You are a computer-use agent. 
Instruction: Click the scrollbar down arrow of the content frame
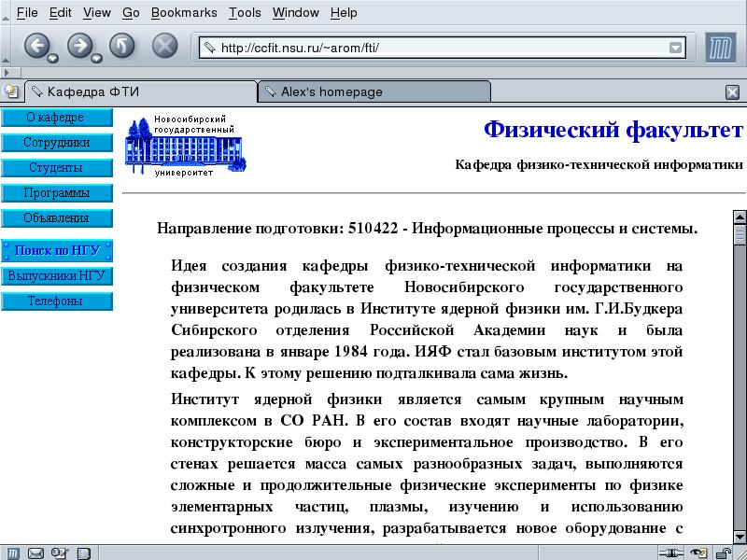pos(740,536)
